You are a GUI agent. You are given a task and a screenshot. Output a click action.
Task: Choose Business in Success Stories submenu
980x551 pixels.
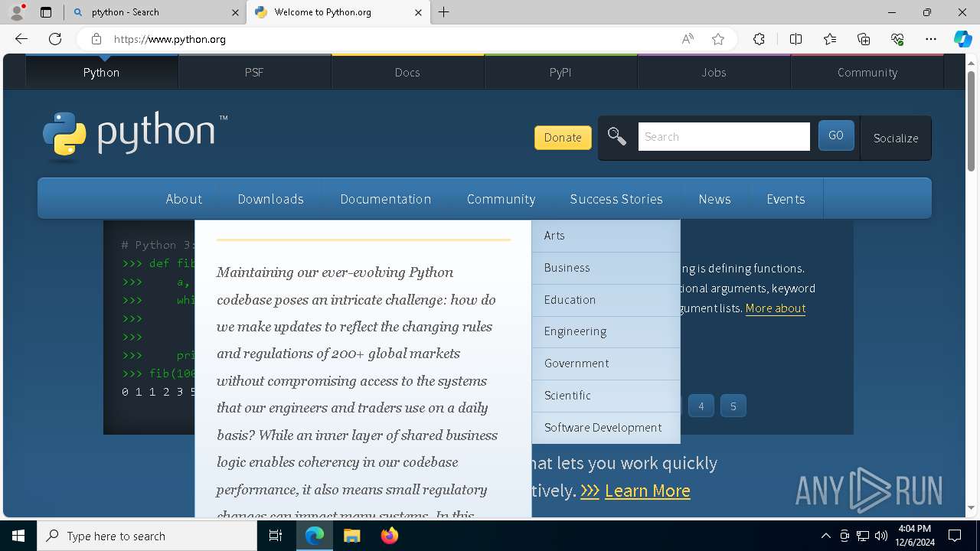click(x=606, y=268)
